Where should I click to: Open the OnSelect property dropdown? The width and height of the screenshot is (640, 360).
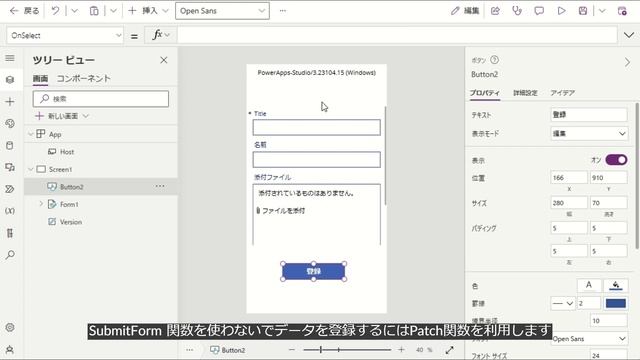(65, 36)
